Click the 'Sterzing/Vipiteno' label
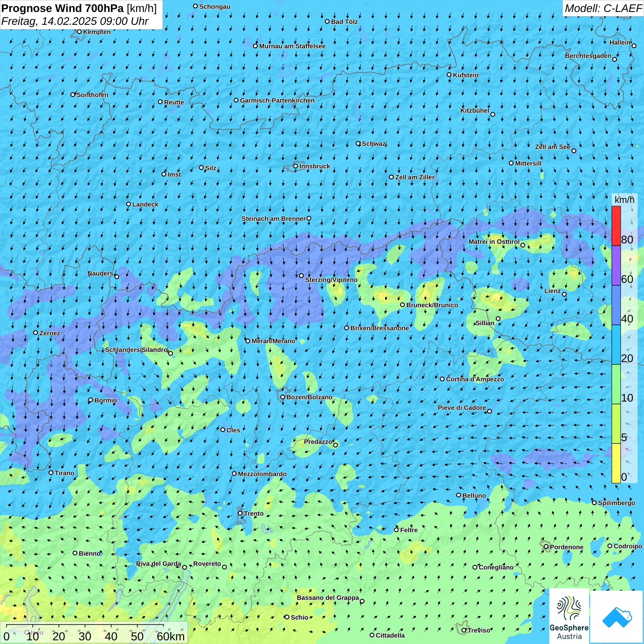Image resolution: width=644 pixels, height=644 pixels. tap(331, 280)
